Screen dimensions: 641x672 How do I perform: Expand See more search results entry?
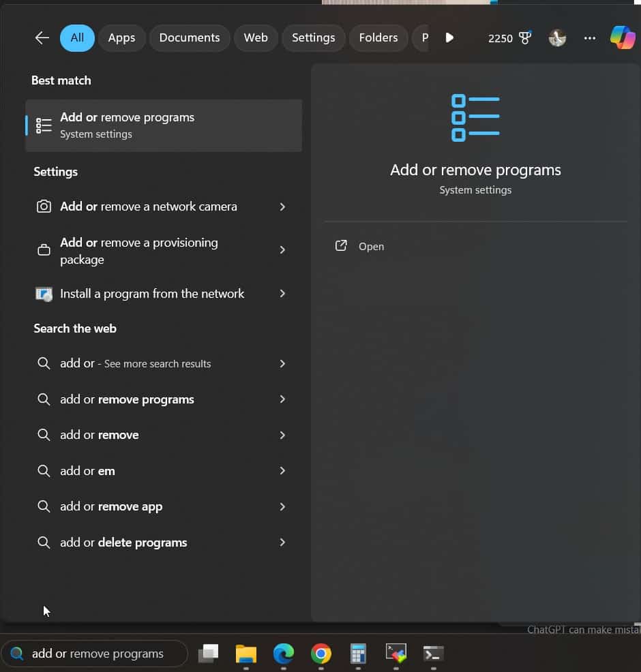click(x=282, y=363)
